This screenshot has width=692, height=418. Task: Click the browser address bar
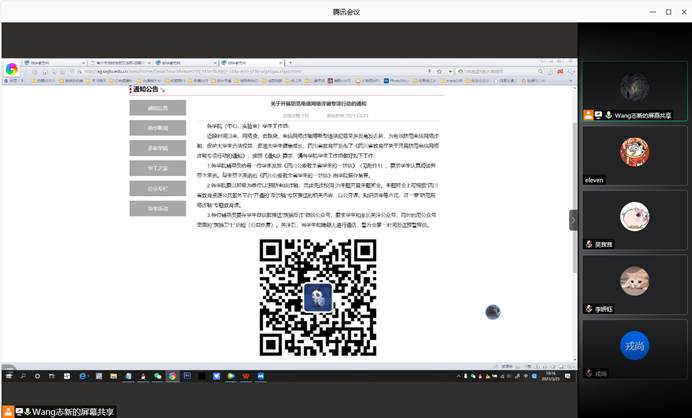(x=250, y=72)
